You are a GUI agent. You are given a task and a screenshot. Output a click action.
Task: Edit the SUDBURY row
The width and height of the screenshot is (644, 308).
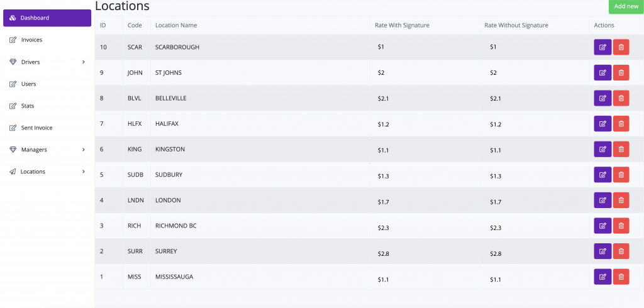pyautogui.click(x=602, y=175)
